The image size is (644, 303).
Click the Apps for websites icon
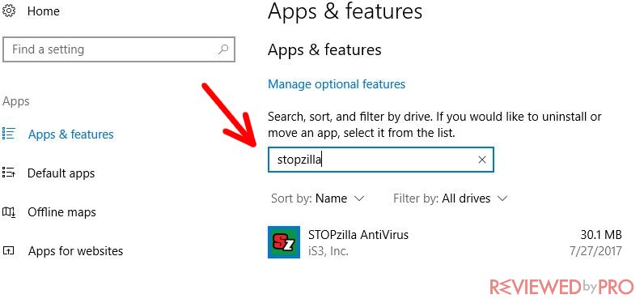point(9,250)
